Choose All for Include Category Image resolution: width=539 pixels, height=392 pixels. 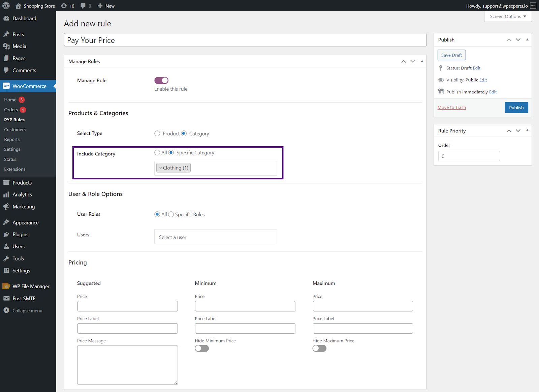coord(157,153)
